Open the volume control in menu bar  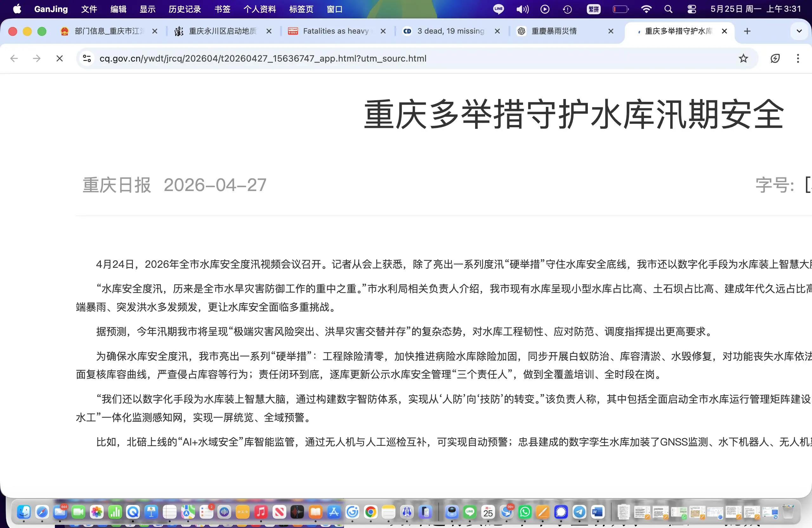522,9
